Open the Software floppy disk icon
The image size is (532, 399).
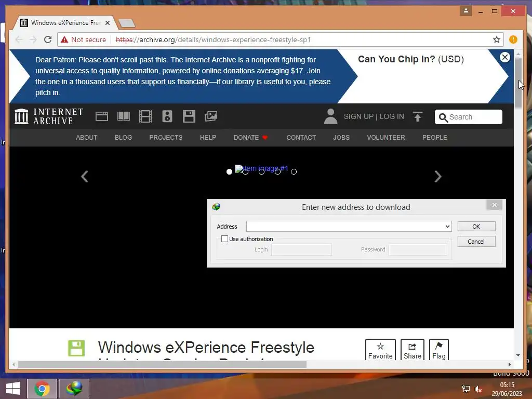pos(189,116)
